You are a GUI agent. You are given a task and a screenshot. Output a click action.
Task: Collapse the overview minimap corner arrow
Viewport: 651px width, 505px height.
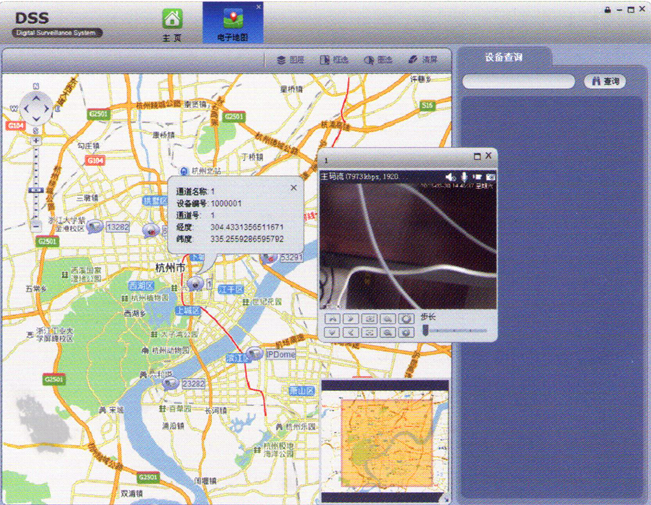(446, 499)
